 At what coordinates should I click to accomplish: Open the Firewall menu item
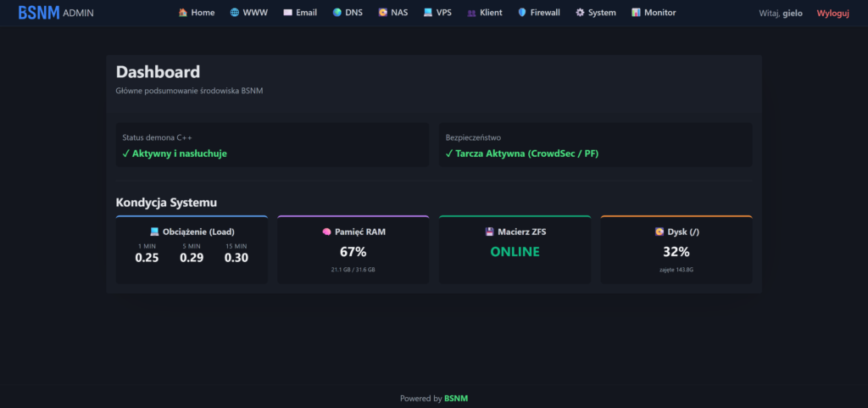coord(538,13)
